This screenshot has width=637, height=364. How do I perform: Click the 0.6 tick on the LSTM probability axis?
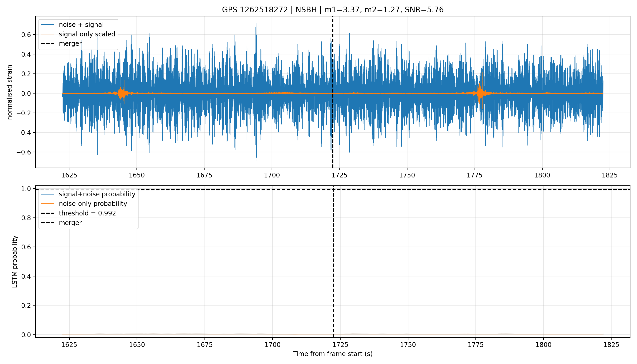(x=26, y=247)
